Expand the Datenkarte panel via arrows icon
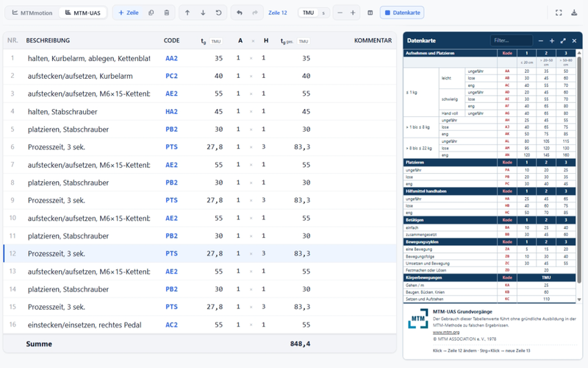 [x=563, y=40]
